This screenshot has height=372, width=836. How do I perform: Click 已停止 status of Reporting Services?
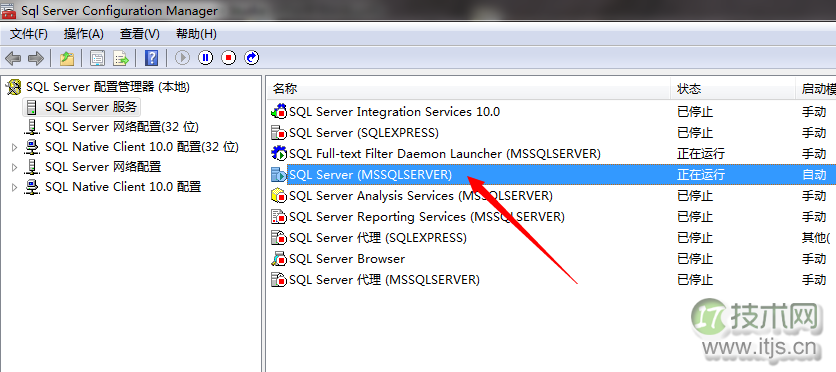[x=695, y=217]
